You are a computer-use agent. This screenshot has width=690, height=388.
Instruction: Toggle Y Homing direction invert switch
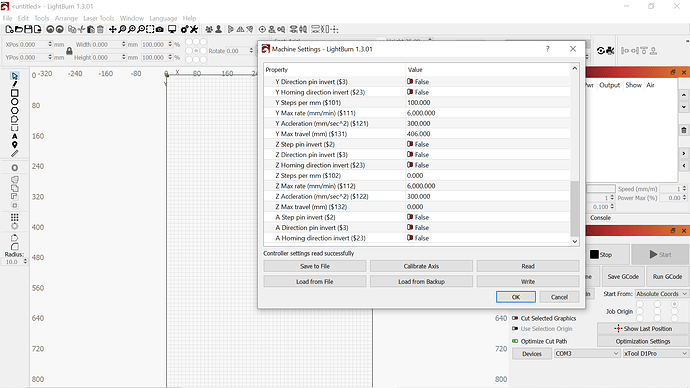click(410, 92)
